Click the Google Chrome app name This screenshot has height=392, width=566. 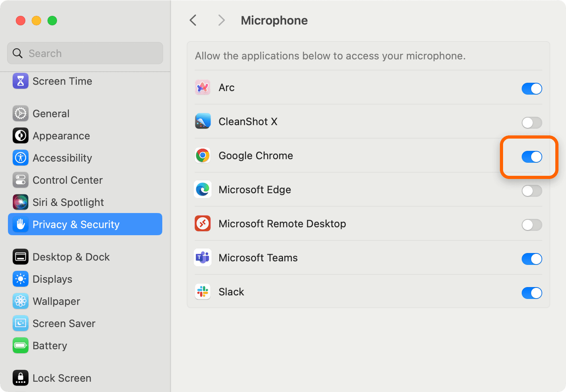click(256, 156)
